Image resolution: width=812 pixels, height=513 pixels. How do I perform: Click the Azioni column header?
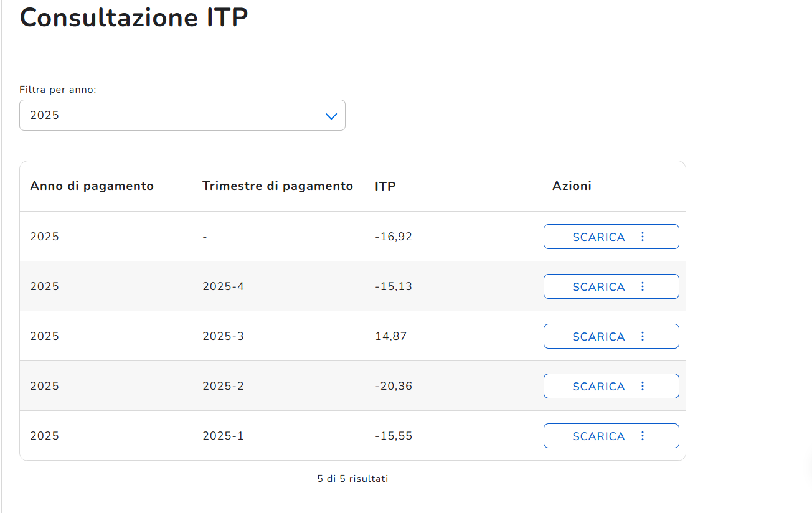(x=572, y=186)
